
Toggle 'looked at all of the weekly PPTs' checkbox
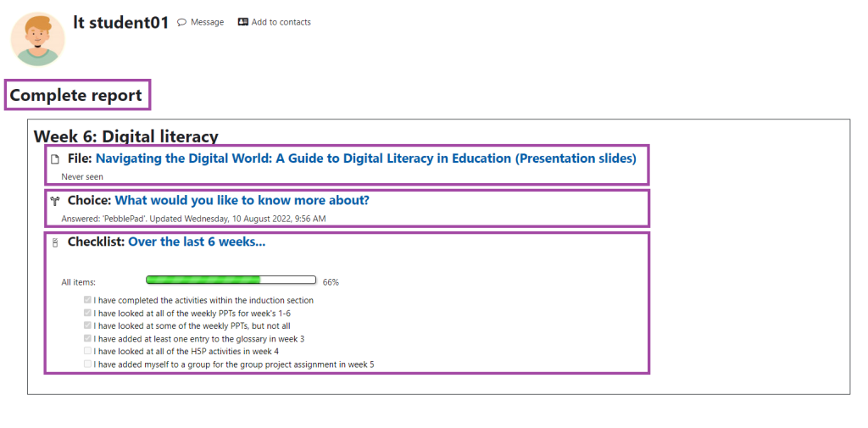coord(87,313)
